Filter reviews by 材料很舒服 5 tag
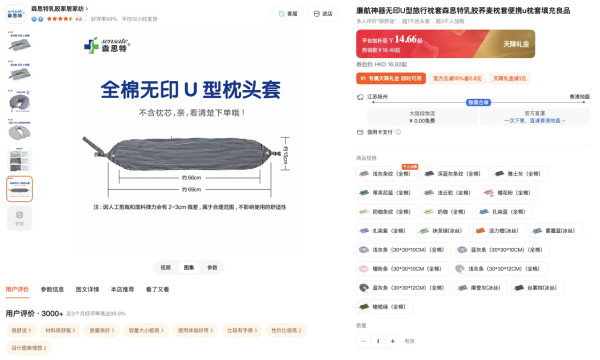Screen dimensions: 600x360 coord(60,330)
